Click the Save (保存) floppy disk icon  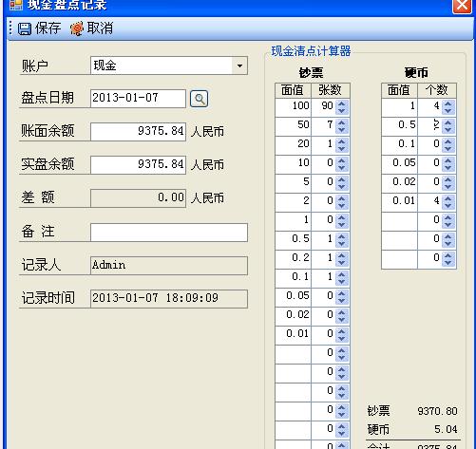click(x=24, y=28)
